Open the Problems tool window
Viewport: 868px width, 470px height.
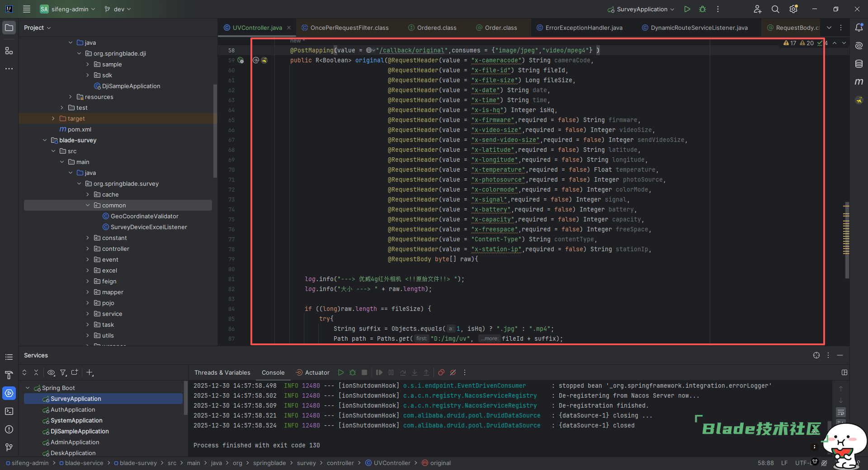pos(9,430)
